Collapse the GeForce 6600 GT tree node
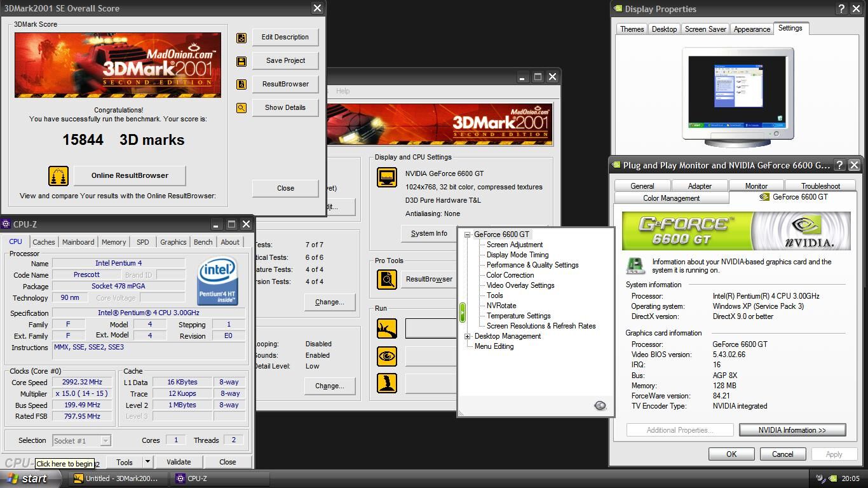 pyautogui.click(x=467, y=234)
